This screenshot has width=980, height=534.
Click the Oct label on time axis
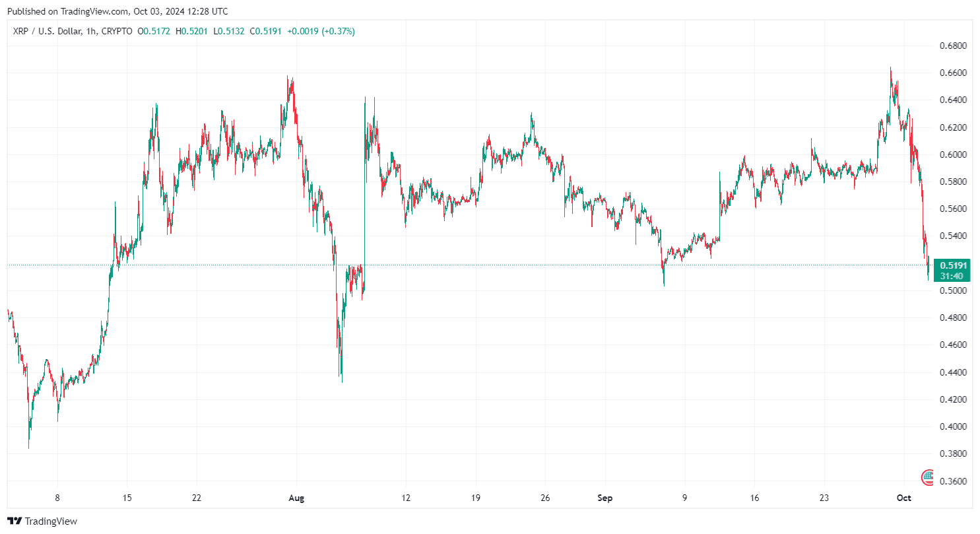[x=905, y=498]
